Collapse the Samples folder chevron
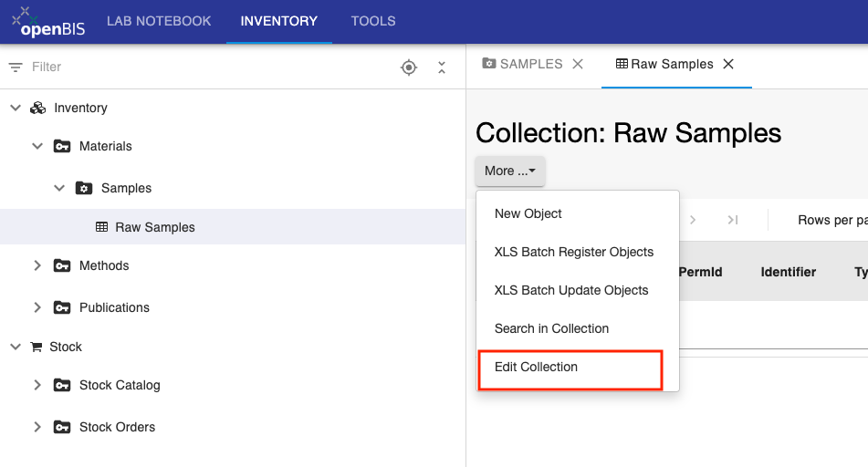 pyautogui.click(x=59, y=188)
